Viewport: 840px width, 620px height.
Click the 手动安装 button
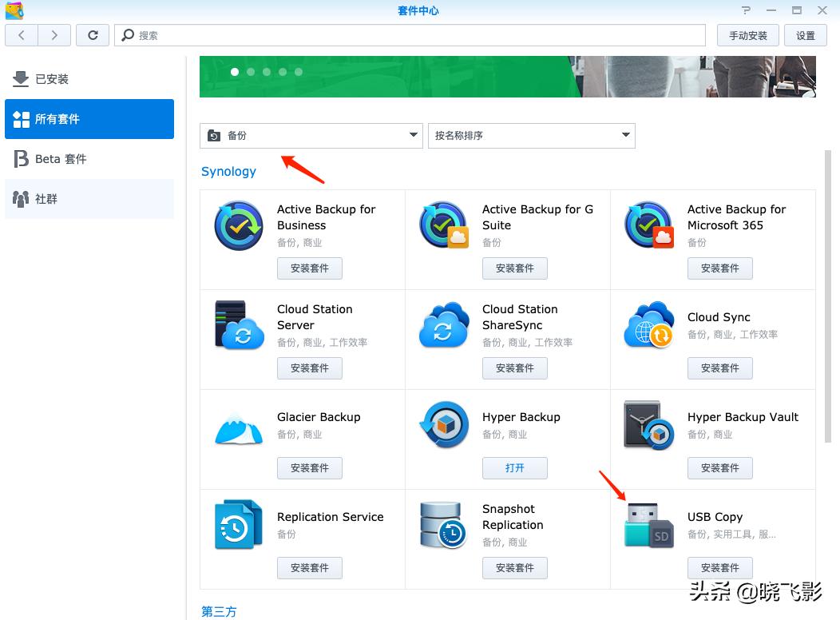tap(747, 35)
